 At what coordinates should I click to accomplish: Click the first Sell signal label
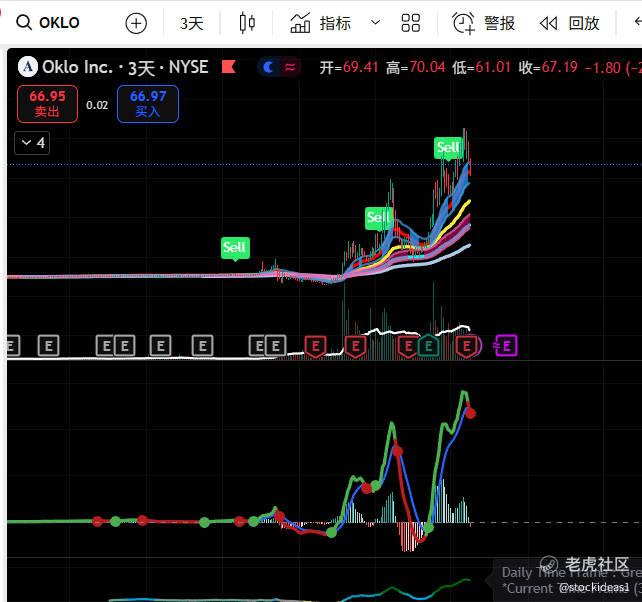[235, 248]
